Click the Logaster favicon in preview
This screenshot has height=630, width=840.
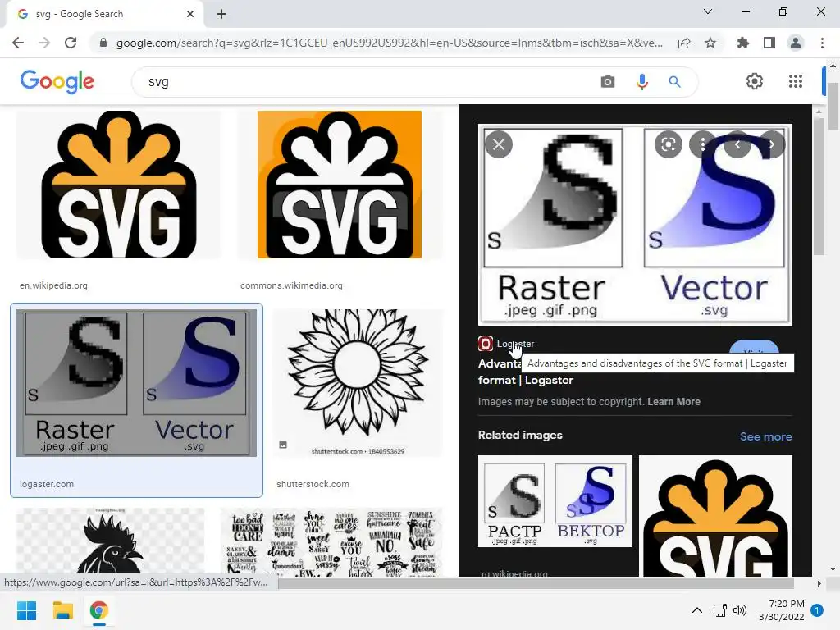click(486, 344)
